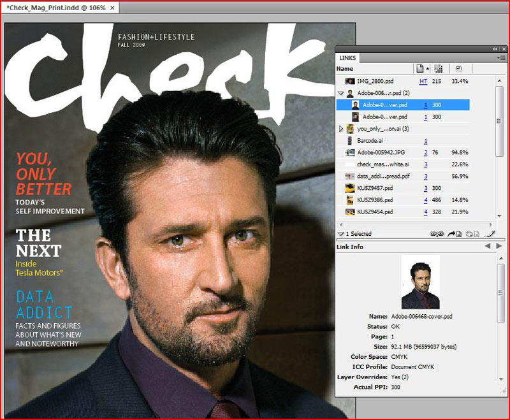Select the unhighlighted Adobe-0...ver.psd child link
Viewport: 510px width, 420px height.
click(403, 117)
